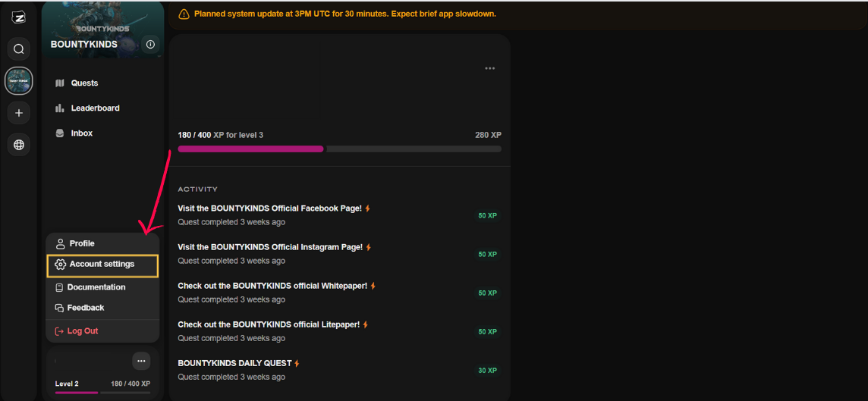The width and height of the screenshot is (868, 401).
Task: Click the 50 XP badge for Whitepaper quest
Action: click(488, 293)
